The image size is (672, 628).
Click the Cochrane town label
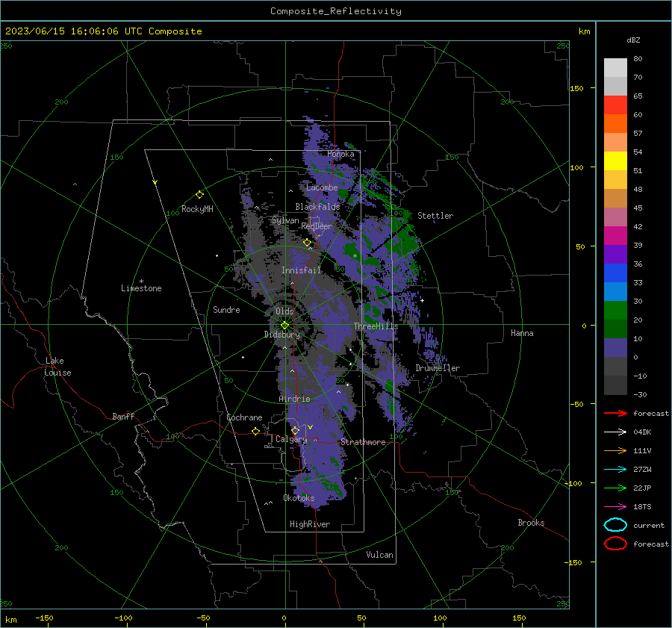[x=244, y=417]
